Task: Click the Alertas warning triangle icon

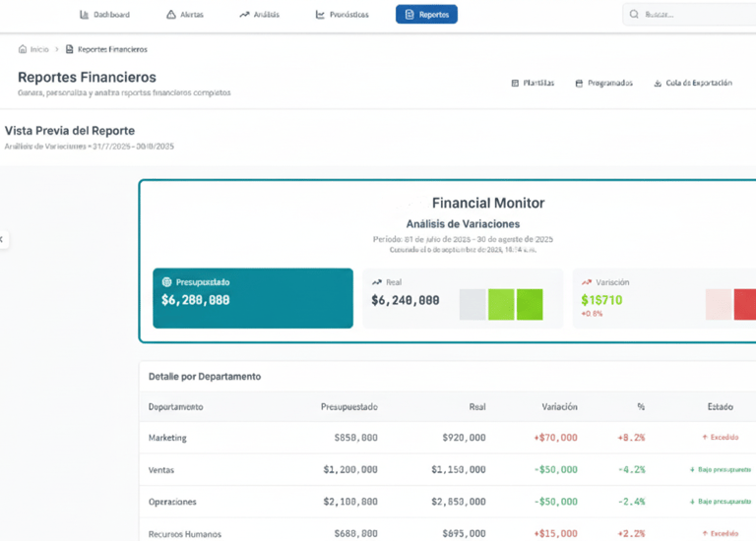Action: (x=171, y=15)
